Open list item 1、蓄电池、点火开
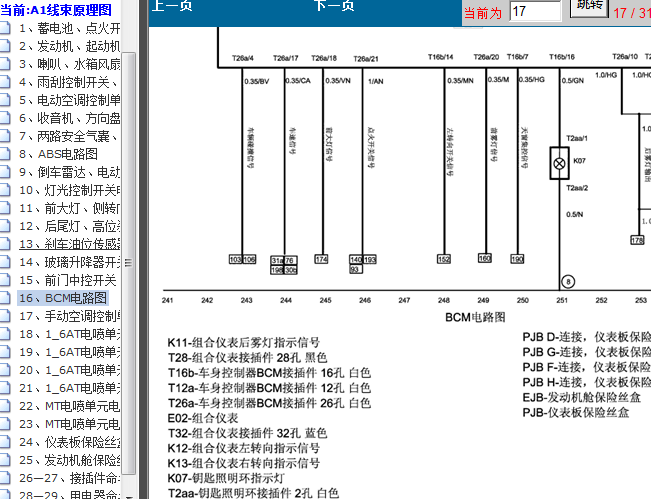651x499 pixels. [x=69, y=28]
